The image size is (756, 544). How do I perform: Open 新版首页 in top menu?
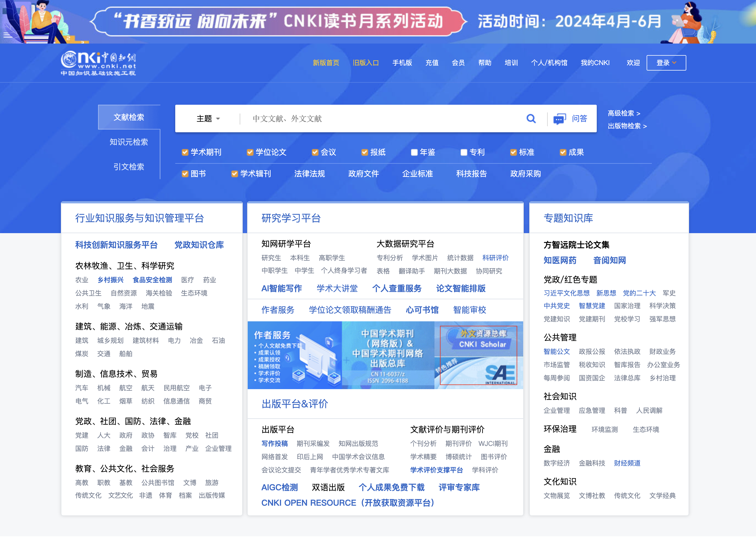326,63
